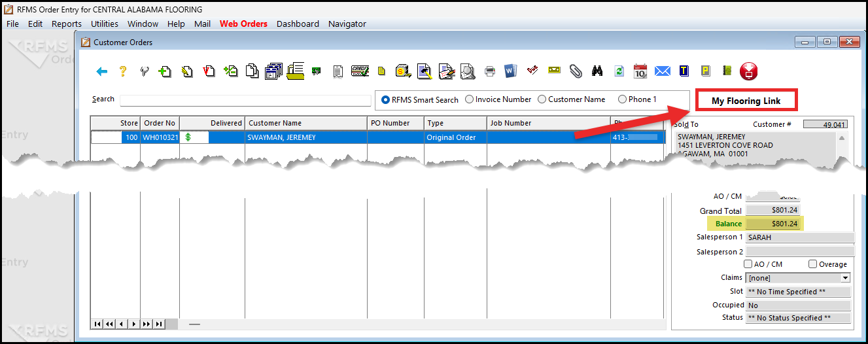Click the red Due icon
The width and height of the screenshot is (868, 344).
point(532,71)
